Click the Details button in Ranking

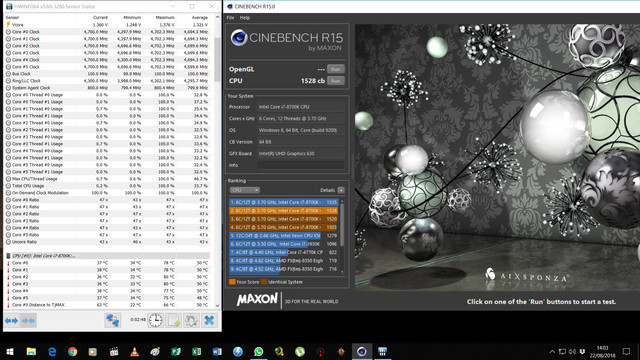(x=341, y=190)
